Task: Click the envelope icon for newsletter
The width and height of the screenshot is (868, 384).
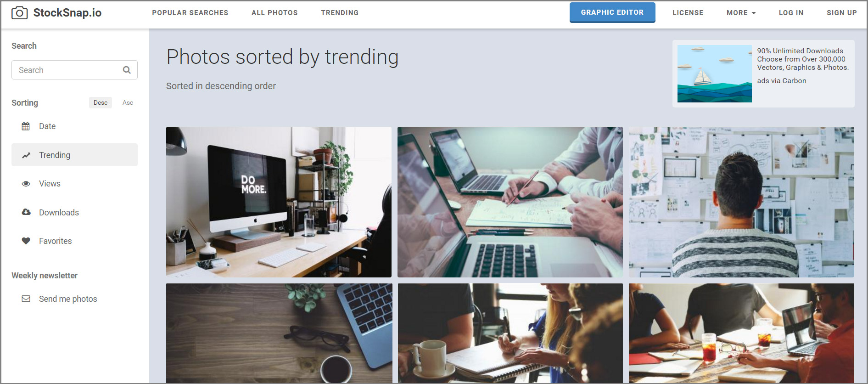Action: pyautogui.click(x=26, y=299)
